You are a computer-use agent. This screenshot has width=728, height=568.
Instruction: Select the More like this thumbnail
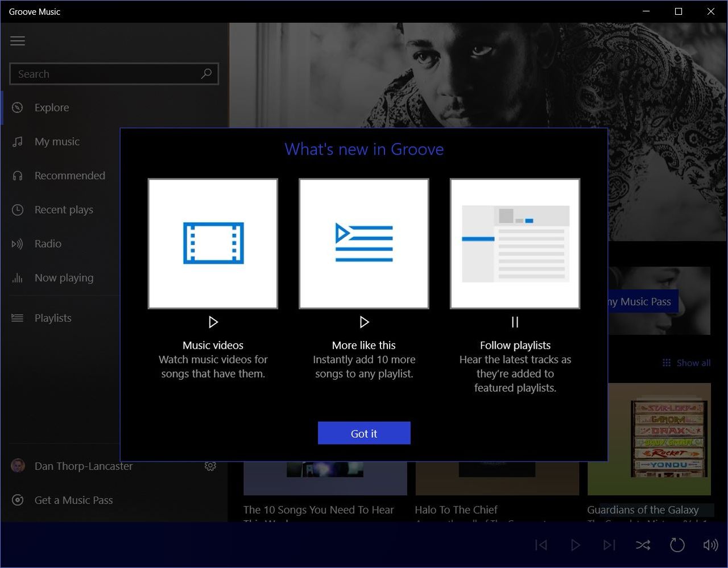coord(364,244)
